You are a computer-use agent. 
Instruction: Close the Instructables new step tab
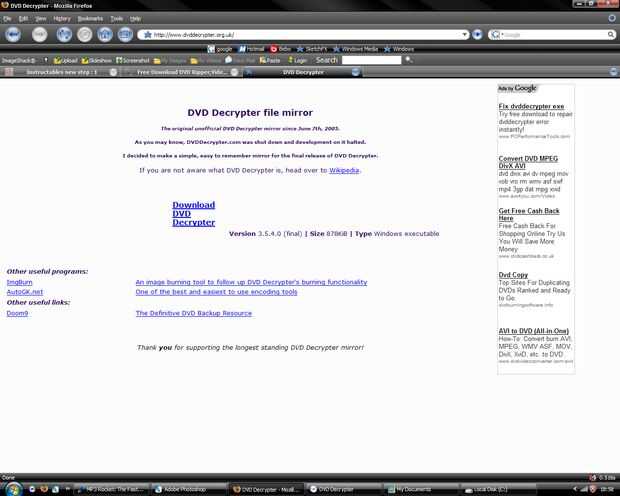point(113,72)
